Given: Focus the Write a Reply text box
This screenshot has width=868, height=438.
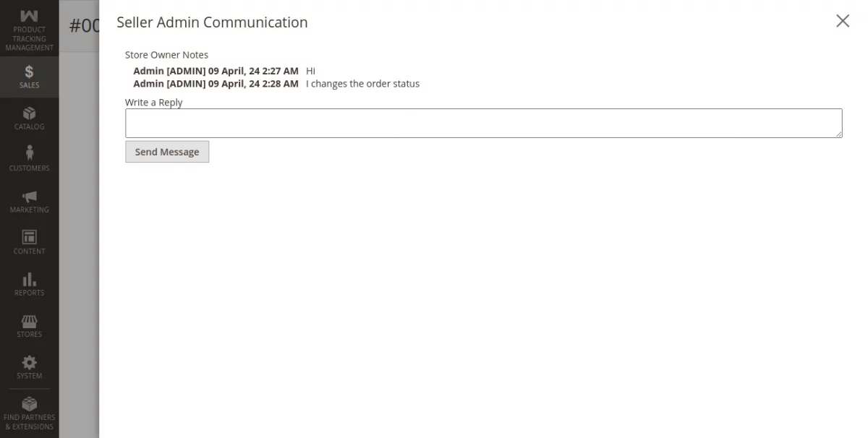Looking at the screenshot, I should [x=483, y=123].
